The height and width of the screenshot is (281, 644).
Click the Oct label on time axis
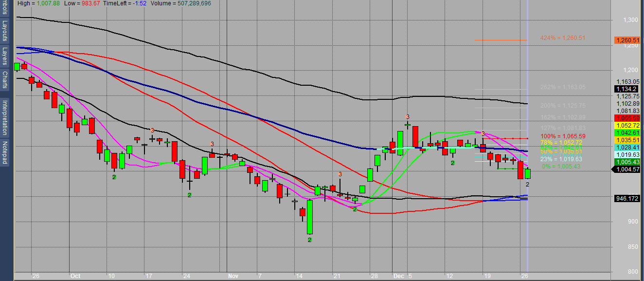click(75, 276)
